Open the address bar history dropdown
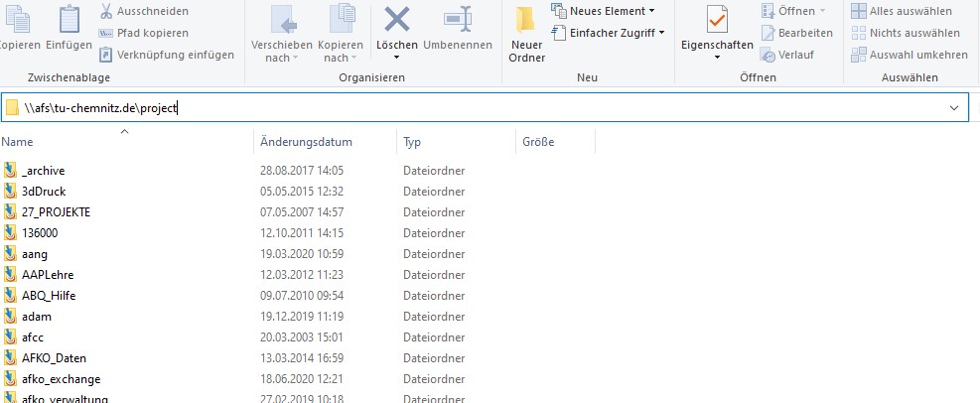Viewport: 980px width, 403px height. pos(954,108)
